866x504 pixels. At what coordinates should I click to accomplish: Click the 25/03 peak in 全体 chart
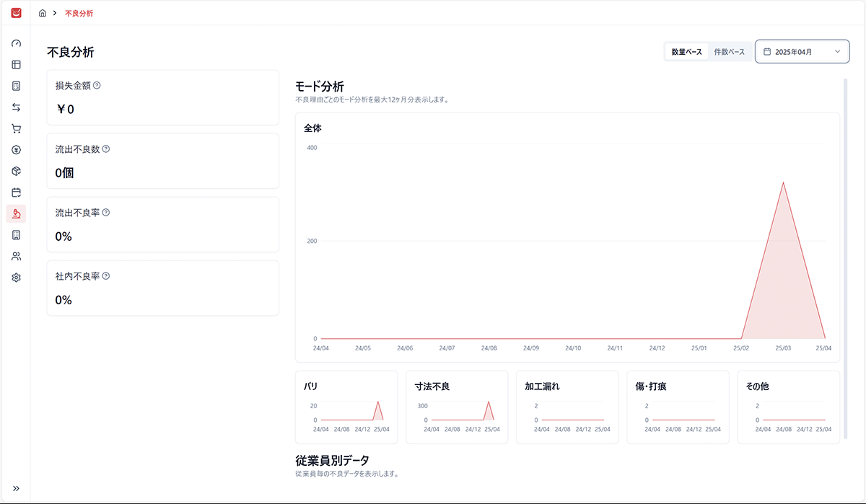pos(783,182)
